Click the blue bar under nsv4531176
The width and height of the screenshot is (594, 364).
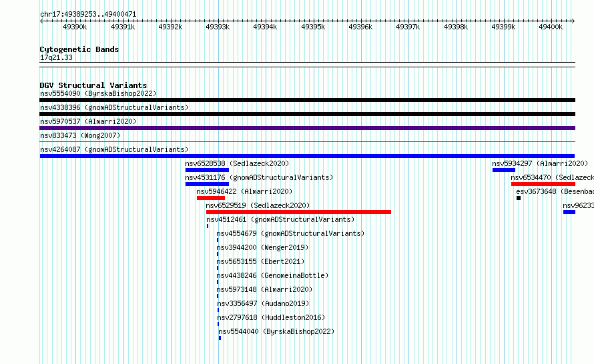click(207, 184)
